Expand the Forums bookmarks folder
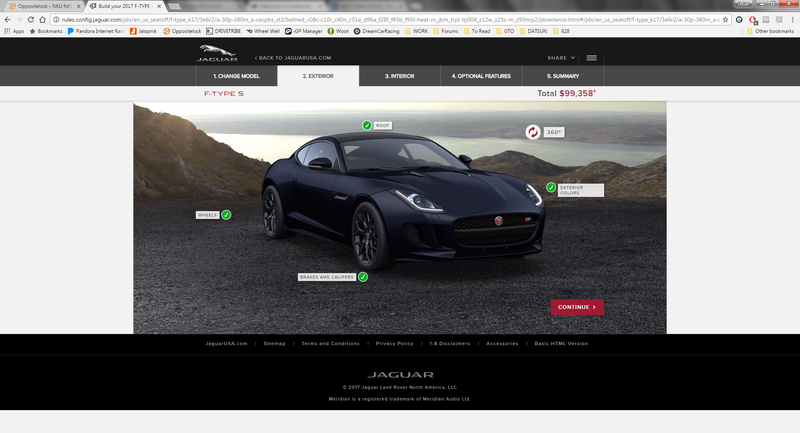Image resolution: width=800 pixels, height=433 pixels. [445, 31]
